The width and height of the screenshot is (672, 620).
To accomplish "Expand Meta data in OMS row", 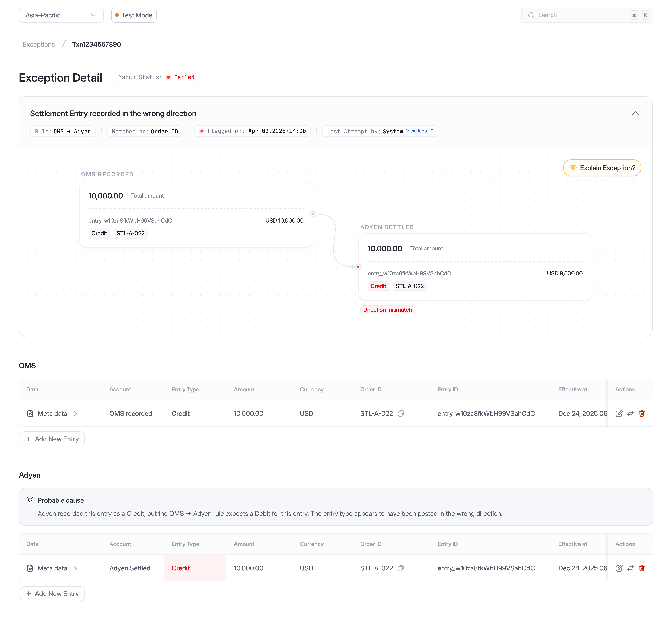I will click(x=75, y=414).
